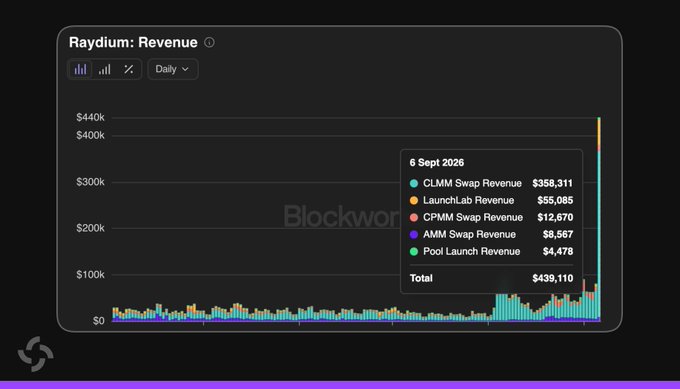
Task: Click the $8,567 value in tooltip
Action: click(x=558, y=235)
